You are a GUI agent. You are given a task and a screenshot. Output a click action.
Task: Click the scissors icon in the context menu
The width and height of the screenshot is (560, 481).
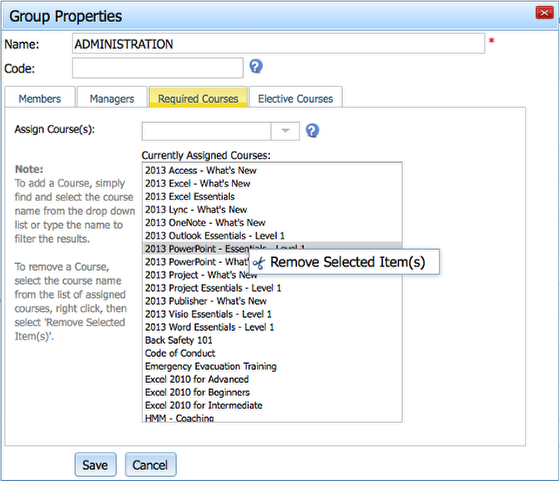[x=259, y=263]
